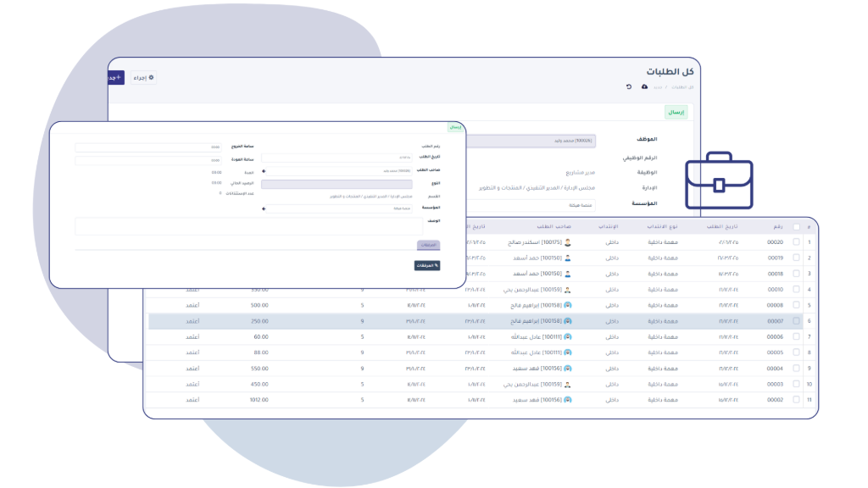Click the الوصف description text area
The image size is (868, 488).
pos(248,226)
